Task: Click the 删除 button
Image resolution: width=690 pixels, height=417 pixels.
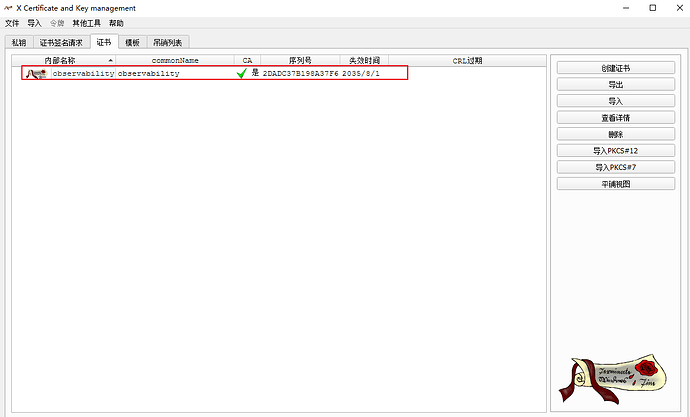Action: tap(615, 134)
